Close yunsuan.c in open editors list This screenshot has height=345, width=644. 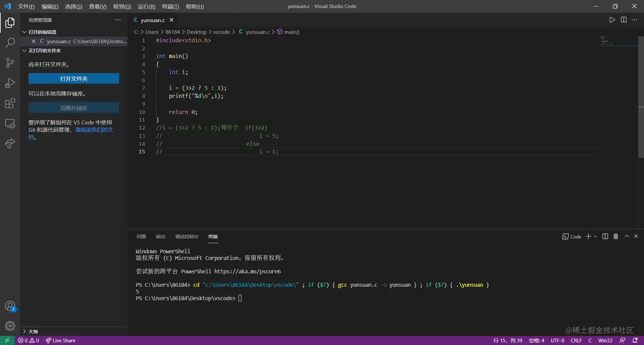point(34,41)
